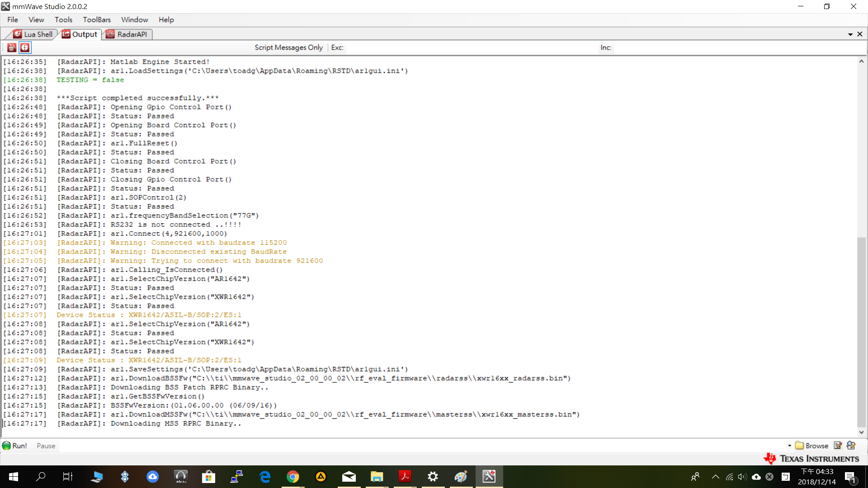Open the File menu
The height and width of the screenshot is (488, 868).
coord(13,20)
